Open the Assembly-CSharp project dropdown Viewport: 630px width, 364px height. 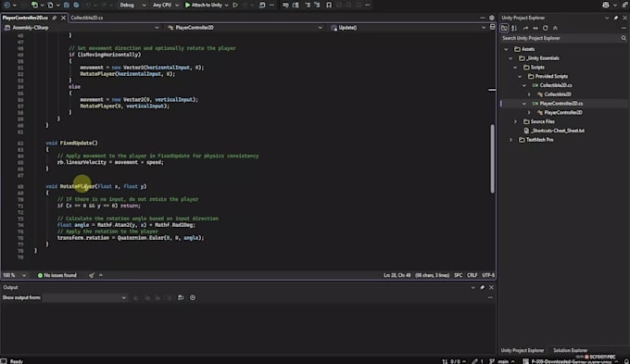tap(82, 28)
